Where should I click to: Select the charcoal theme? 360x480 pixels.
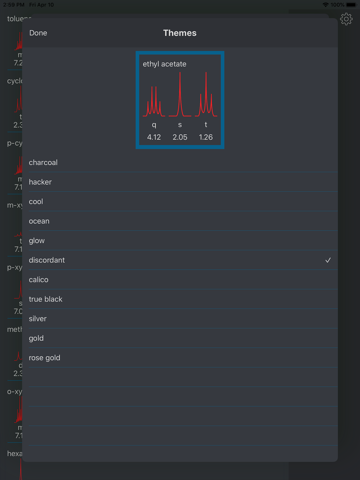click(180, 162)
